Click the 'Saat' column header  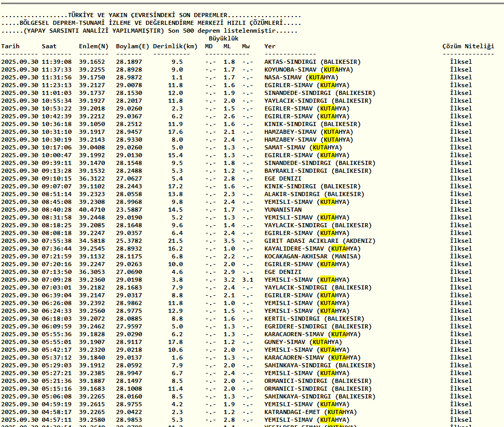(x=49, y=46)
